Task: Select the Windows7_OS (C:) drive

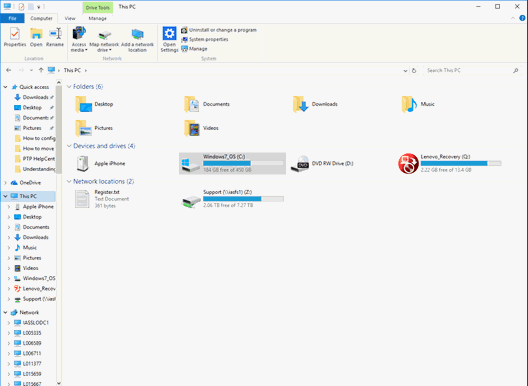Action: [x=232, y=163]
